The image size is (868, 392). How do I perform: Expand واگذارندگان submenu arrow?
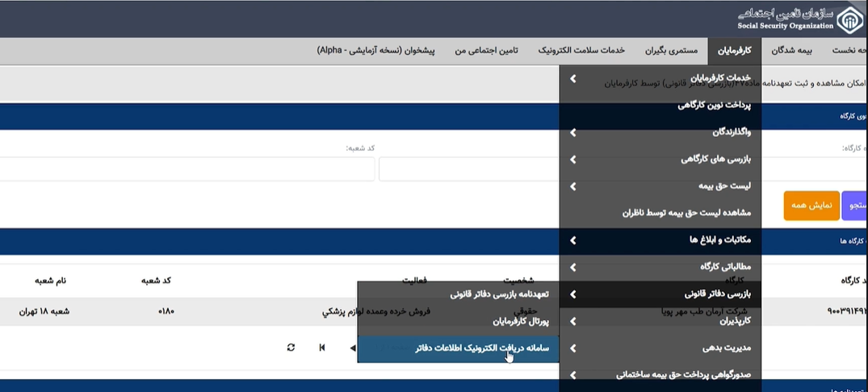[x=573, y=133]
